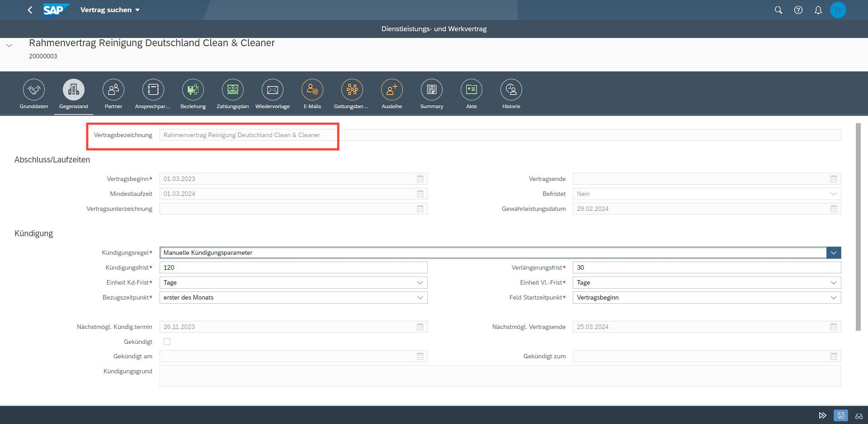Click the fast-forward icon in footer
The image size is (868, 424).
pyautogui.click(x=822, y=415)
